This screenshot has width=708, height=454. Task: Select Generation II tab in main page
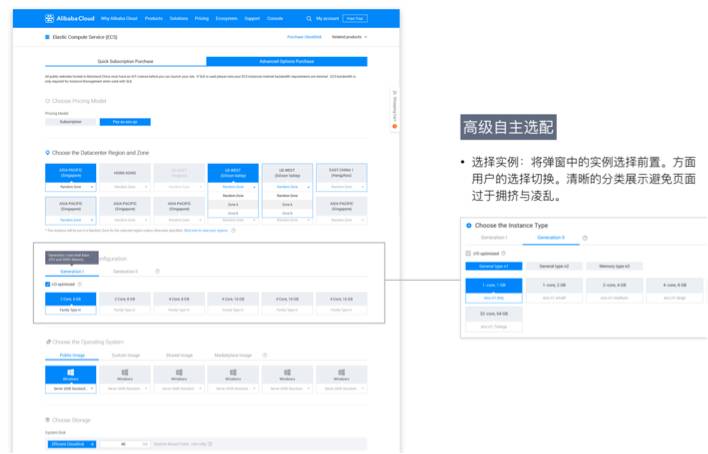pyautogui.click(x=126, y=271)
